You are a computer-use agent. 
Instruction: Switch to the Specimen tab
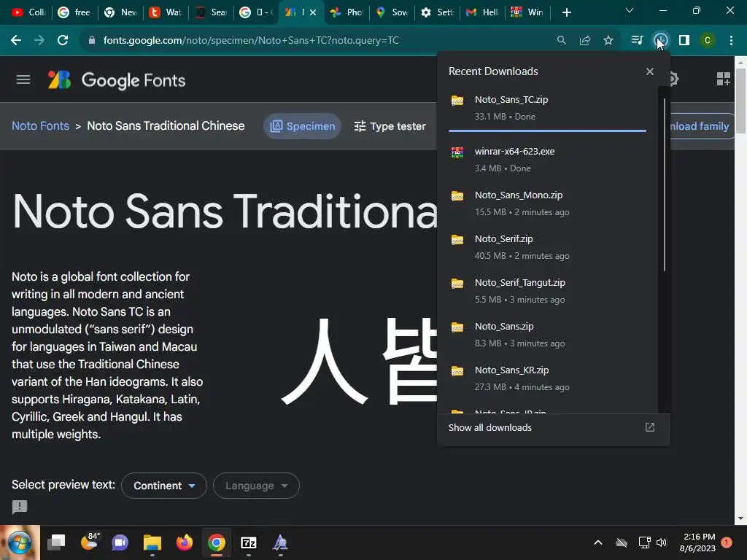pos(303,126)
